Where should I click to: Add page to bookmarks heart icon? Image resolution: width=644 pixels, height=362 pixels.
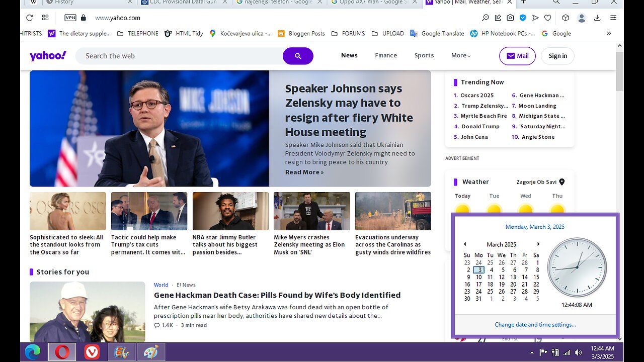pos(548,18)
